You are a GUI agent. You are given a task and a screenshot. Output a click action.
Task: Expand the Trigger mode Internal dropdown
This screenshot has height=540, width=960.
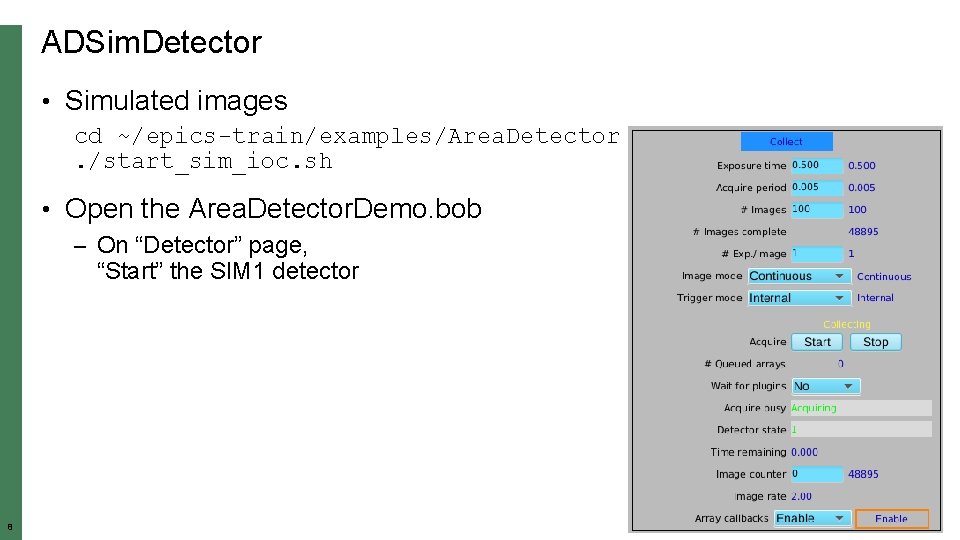click(799, 298)
